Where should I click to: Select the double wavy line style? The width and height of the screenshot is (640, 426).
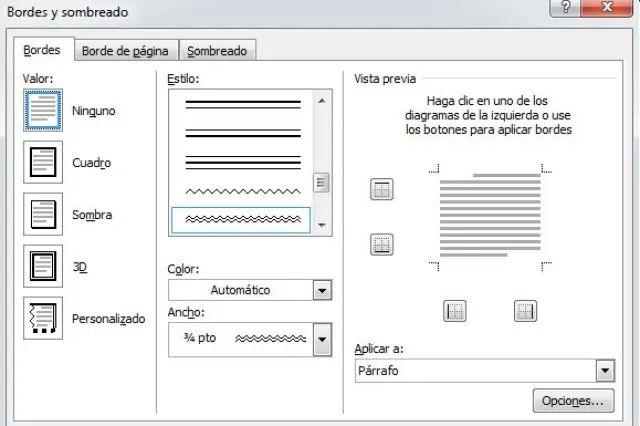(x=241, y=217)
